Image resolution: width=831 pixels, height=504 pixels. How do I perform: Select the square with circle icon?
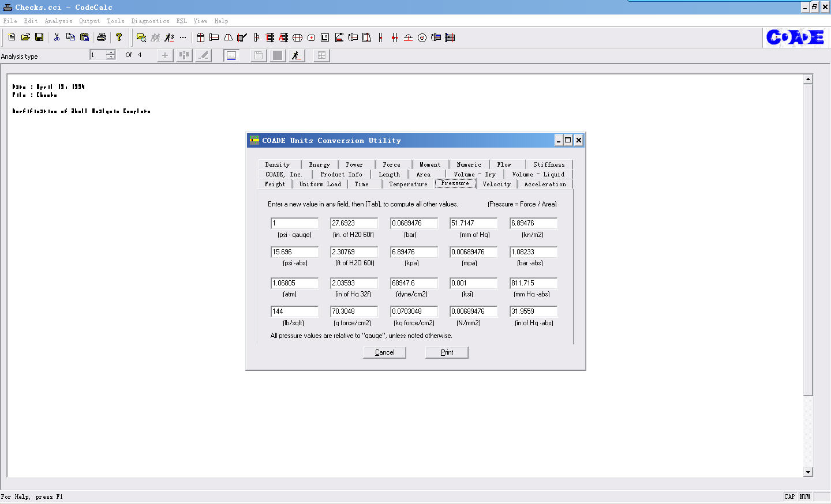pyautogui.click(x=325, y=37)
